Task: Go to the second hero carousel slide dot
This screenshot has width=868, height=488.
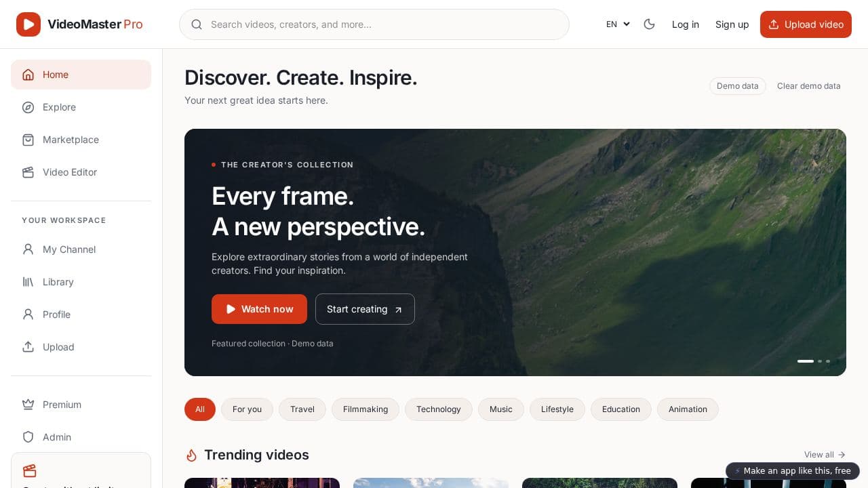Action: point(820,361)
